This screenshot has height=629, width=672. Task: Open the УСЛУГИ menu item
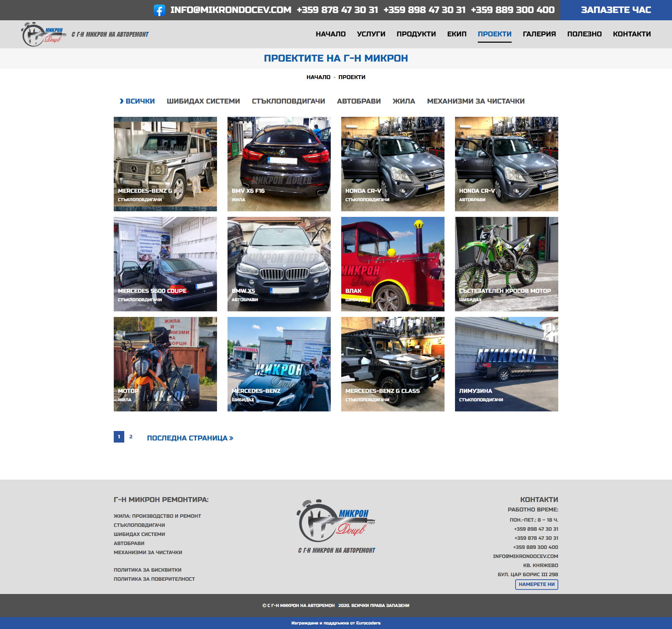[x=371, y=34]
